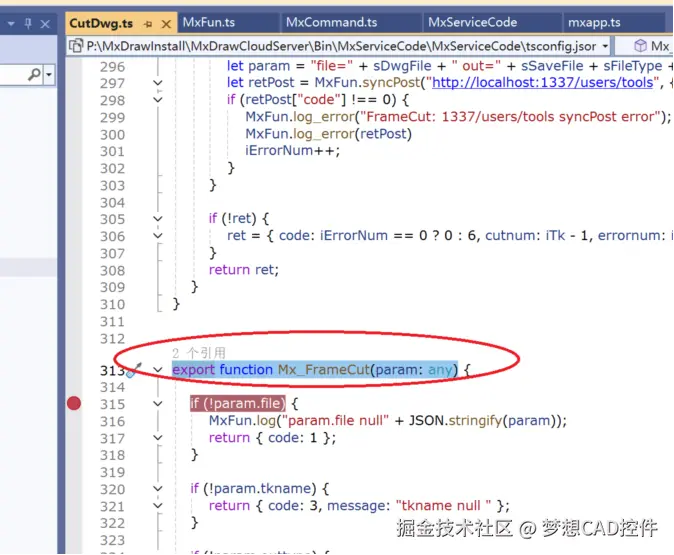674x555 pixels.
Task: Collapse the block at line 306
Action: (158, 236)
